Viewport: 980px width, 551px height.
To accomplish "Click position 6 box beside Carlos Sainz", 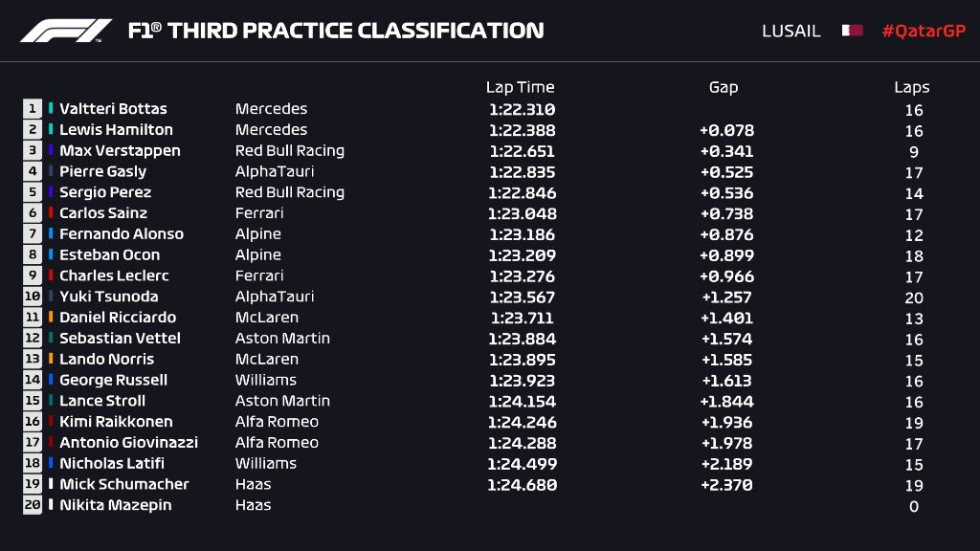I will [x=33, y=213].
